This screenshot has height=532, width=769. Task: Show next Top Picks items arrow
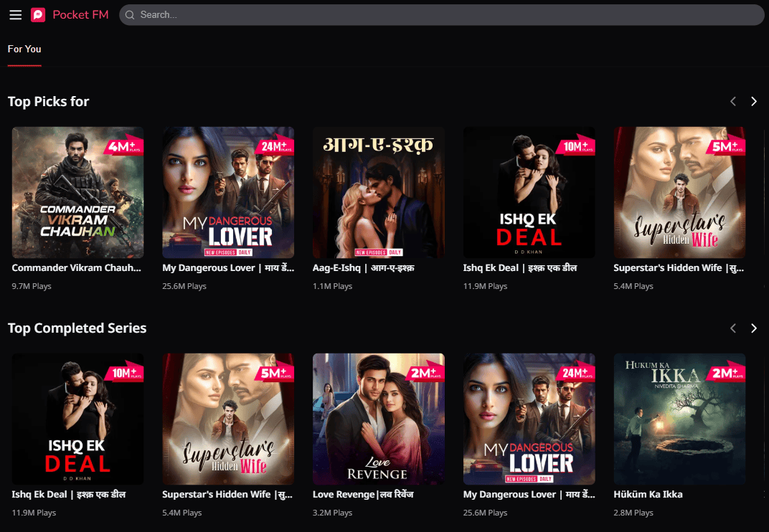[754, 102]
